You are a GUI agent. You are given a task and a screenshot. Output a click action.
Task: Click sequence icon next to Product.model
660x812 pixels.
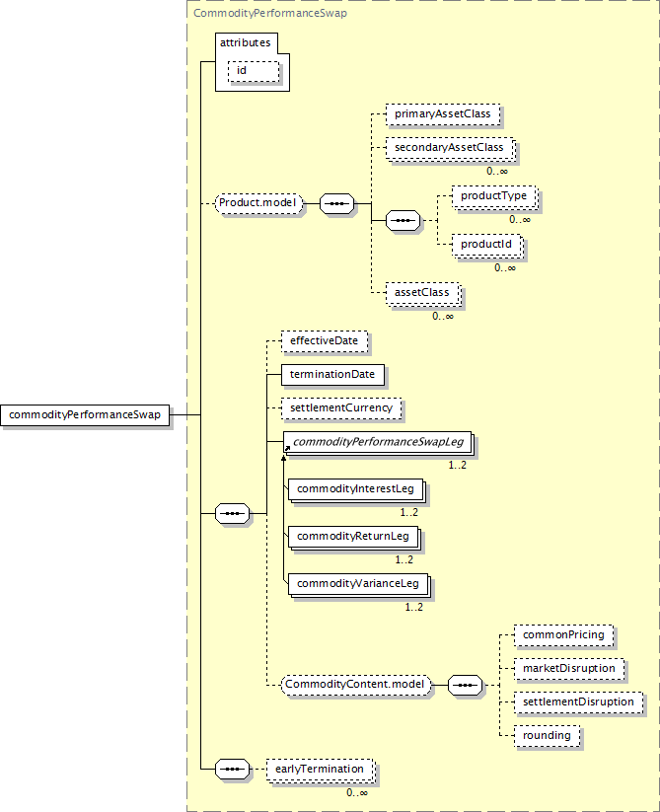(337, 203)
